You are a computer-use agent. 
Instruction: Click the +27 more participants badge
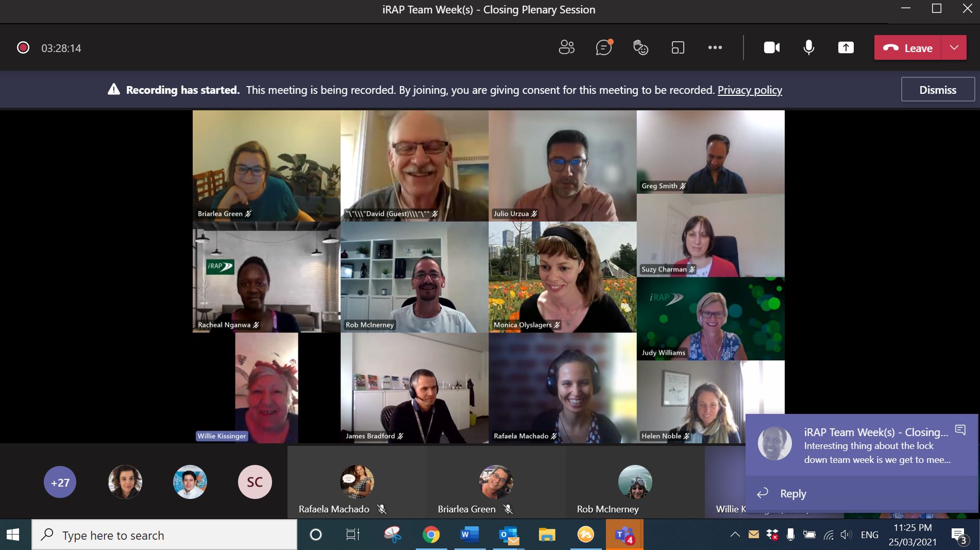pos(60,482)
